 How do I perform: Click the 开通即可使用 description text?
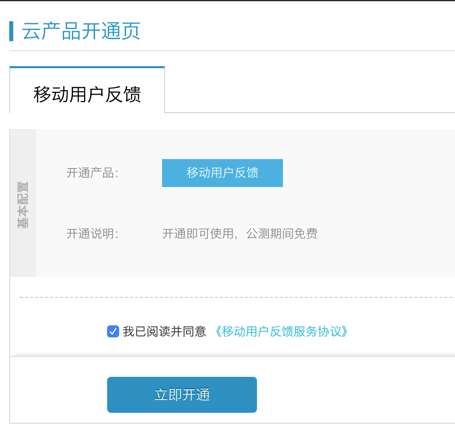pyautogui.click(x=198, y=234)
